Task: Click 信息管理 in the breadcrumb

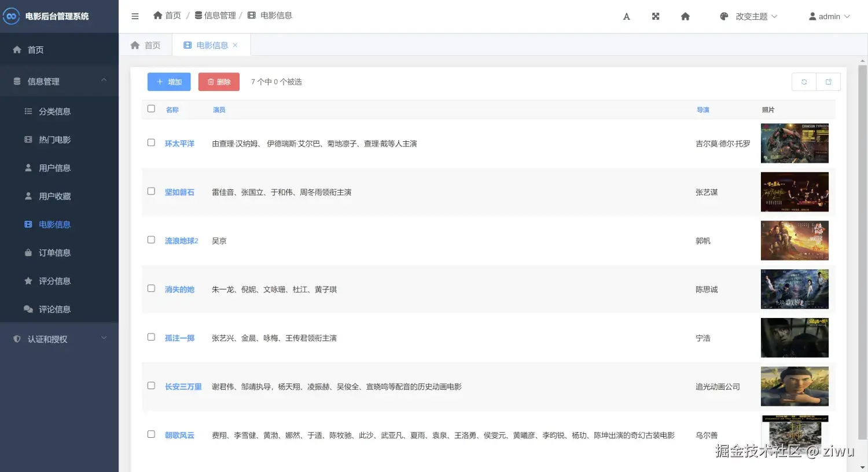Action: point(215,16)
